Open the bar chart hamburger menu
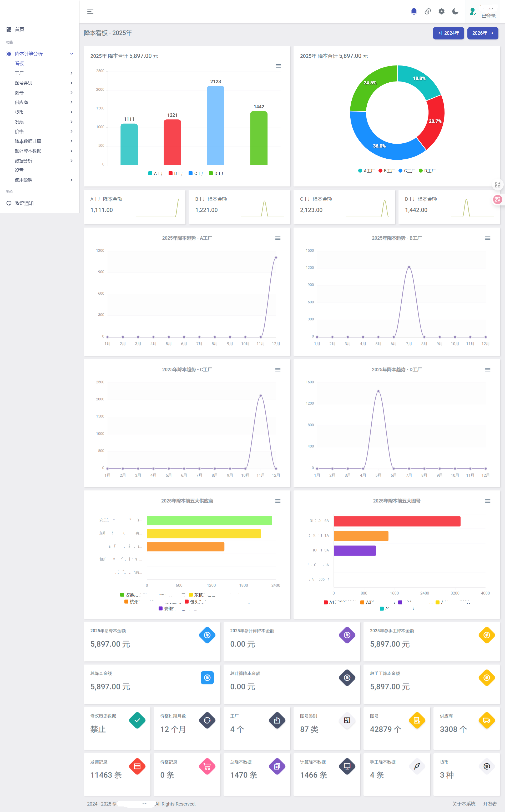Viewport: 505px width, 812px height. pos(278,66)
